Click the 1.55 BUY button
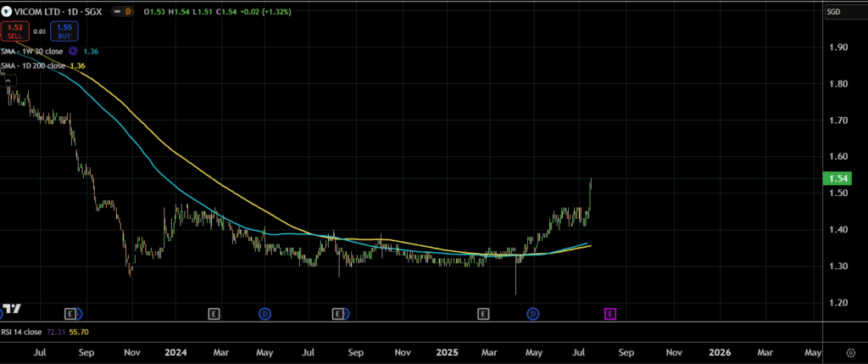This screenshot has height=364, width=868. click(x=64, y=31)
